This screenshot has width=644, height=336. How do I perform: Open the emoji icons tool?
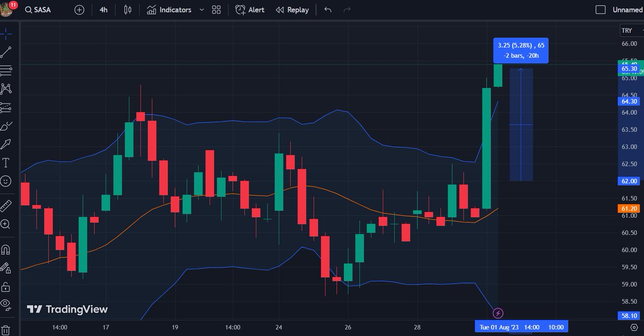coord(6,181)
